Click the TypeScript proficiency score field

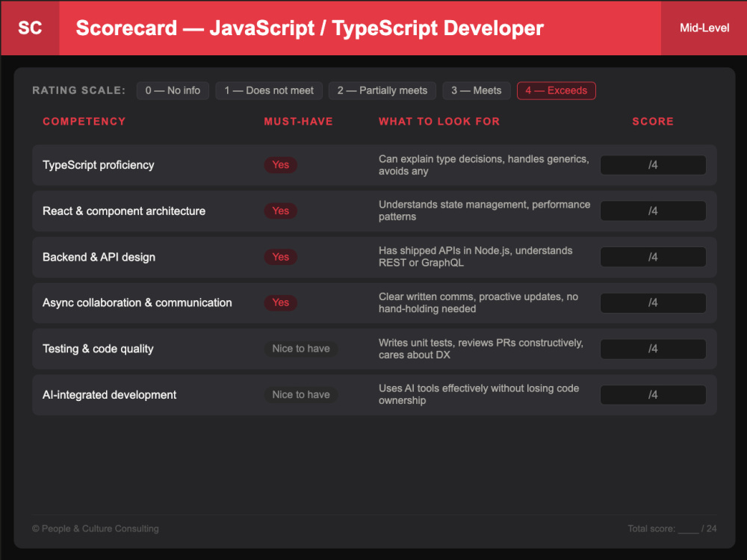(x=653, y=165)
